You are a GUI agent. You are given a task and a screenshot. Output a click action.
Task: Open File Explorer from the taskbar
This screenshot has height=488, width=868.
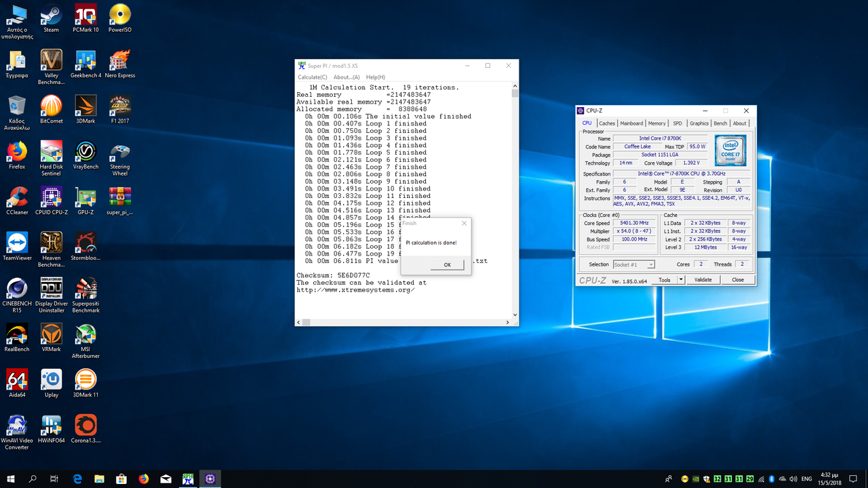(99, 479)
